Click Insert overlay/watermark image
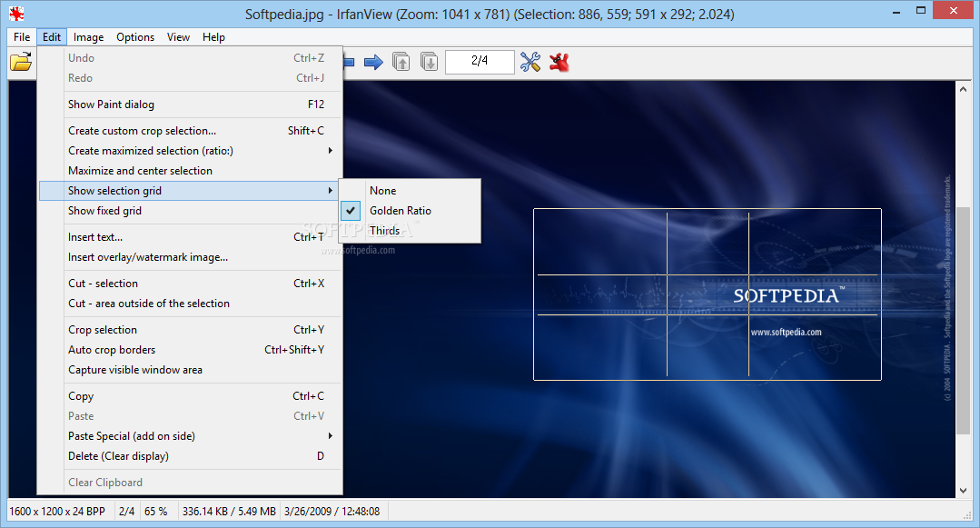Image resolution: width=980 pixels, height=528 pixels. (x=190, y=257)
